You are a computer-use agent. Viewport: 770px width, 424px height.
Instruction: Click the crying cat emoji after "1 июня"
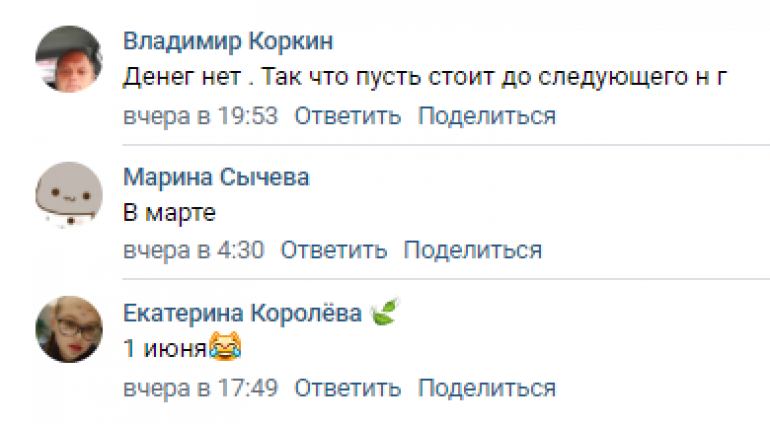click(226, 349)
